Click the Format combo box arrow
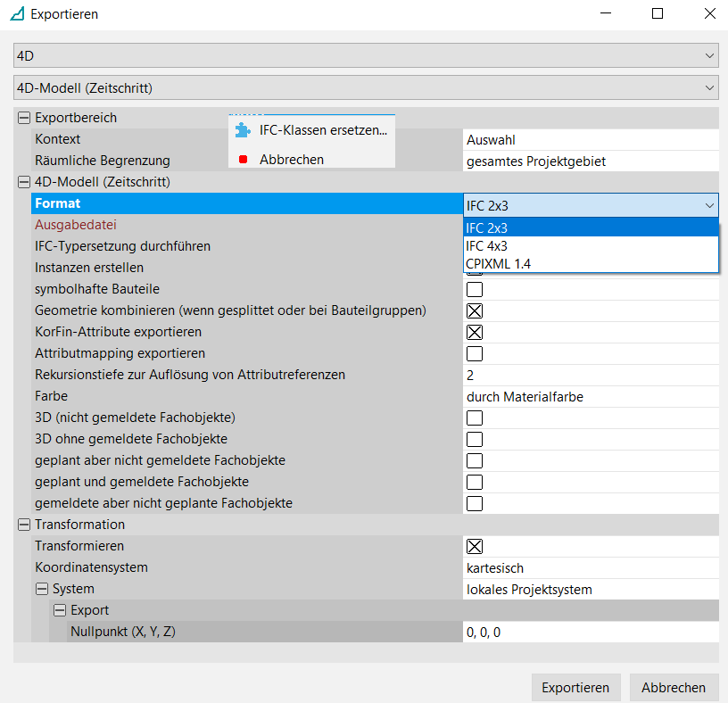This screenshot has height=703, width=728. coord(709,205)
